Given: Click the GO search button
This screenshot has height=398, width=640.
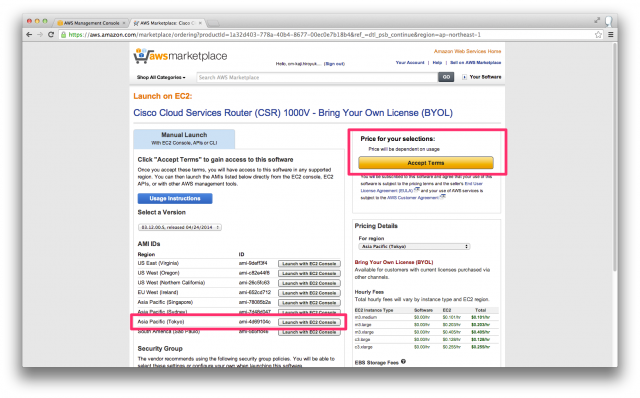Looking at the screenshot, I should (x=446, y=77).
